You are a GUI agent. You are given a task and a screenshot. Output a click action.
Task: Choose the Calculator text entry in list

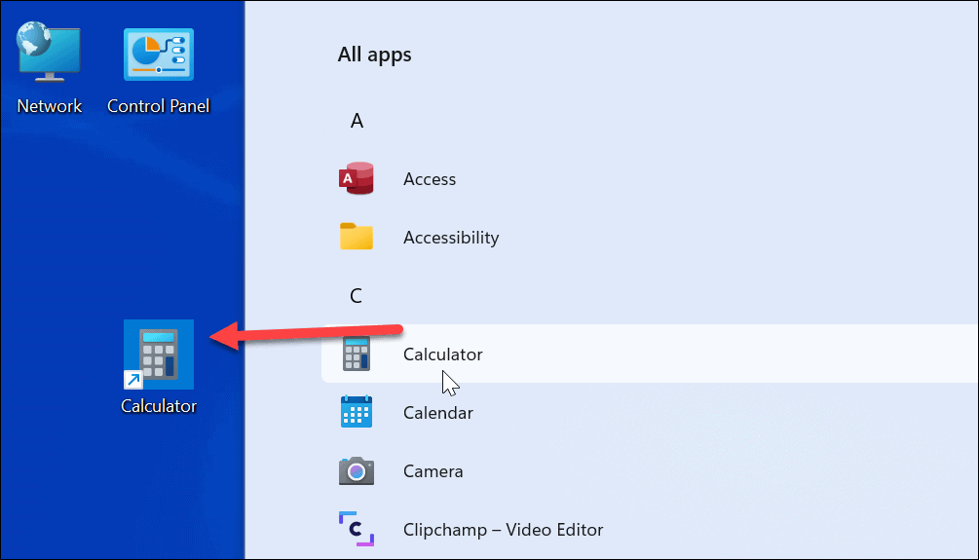point(442,355)
